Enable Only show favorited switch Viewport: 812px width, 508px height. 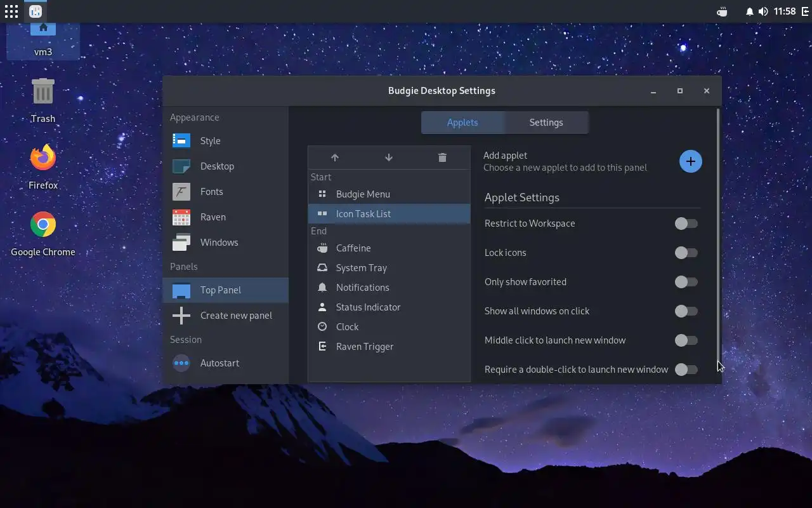pos(686,282)
